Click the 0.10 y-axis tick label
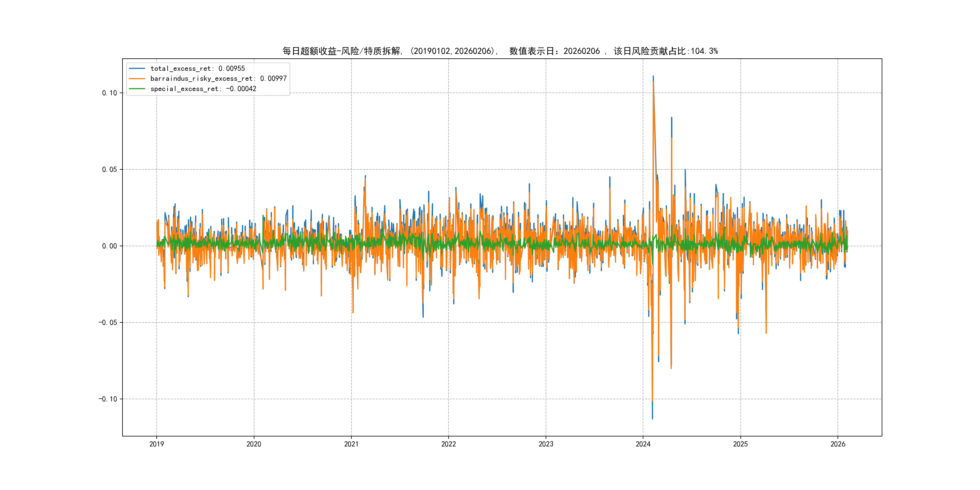 point(109,93)
